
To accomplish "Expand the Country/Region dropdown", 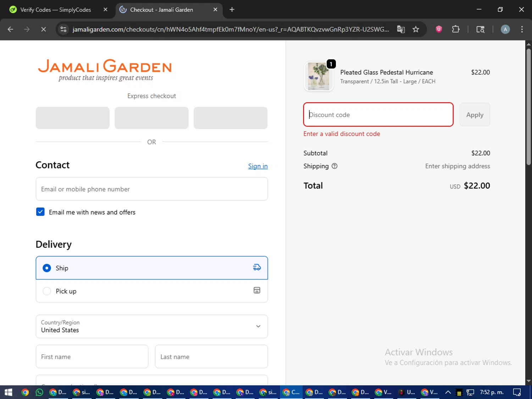I will pos(152,326).
